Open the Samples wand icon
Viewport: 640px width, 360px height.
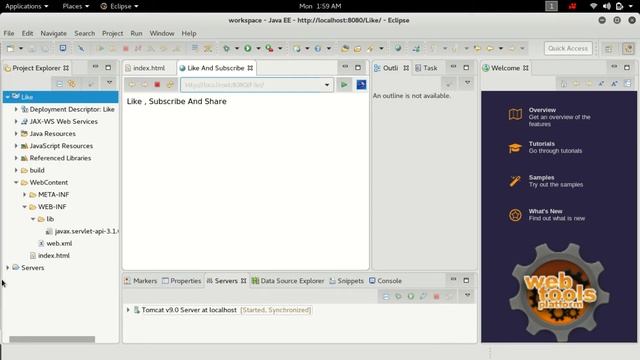[515, 181]
